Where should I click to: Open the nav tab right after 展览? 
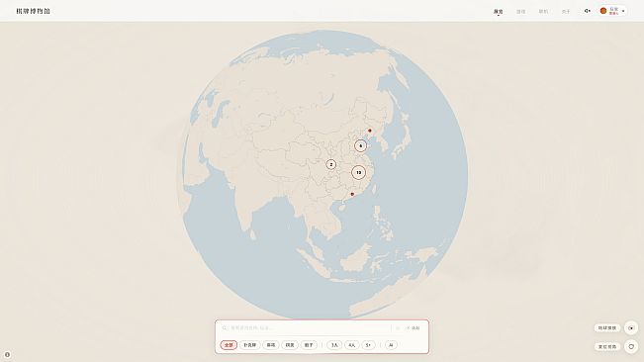(520, 12)
